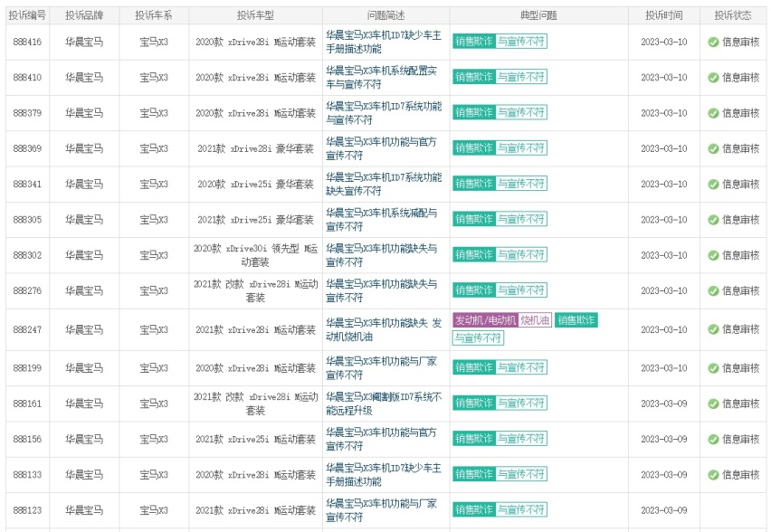Open complaint summary link in row 888302

point(381,255)
